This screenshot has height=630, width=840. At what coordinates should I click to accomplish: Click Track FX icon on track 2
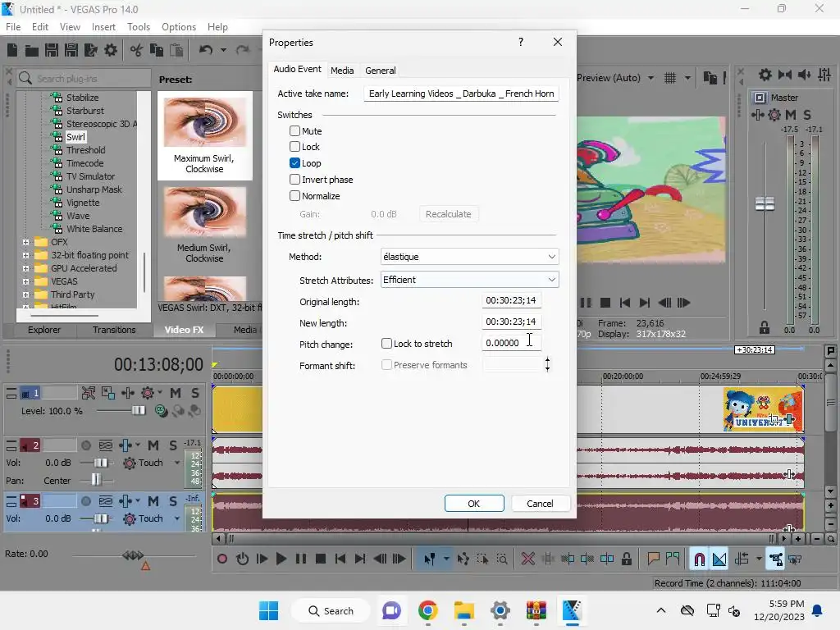(126, 445)
